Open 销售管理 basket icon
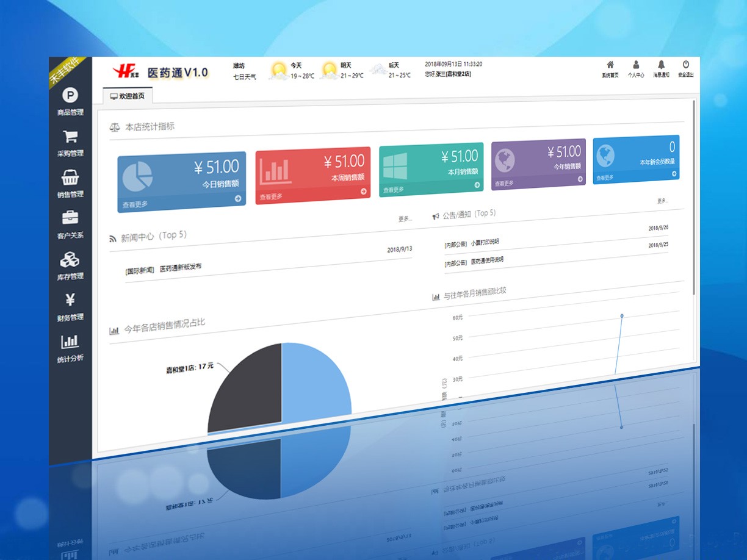 [70, 178]
